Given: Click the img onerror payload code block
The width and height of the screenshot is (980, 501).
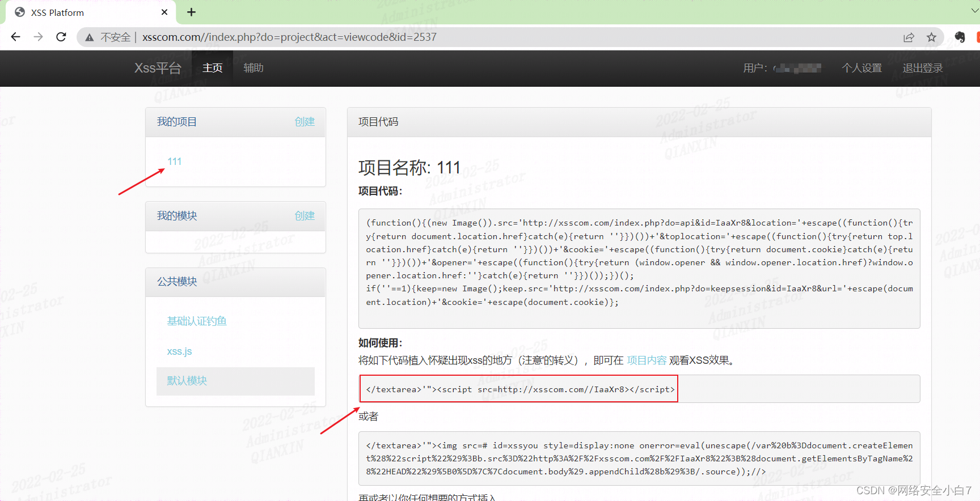Looking at the screenshot, I should (x=639, y=458).
